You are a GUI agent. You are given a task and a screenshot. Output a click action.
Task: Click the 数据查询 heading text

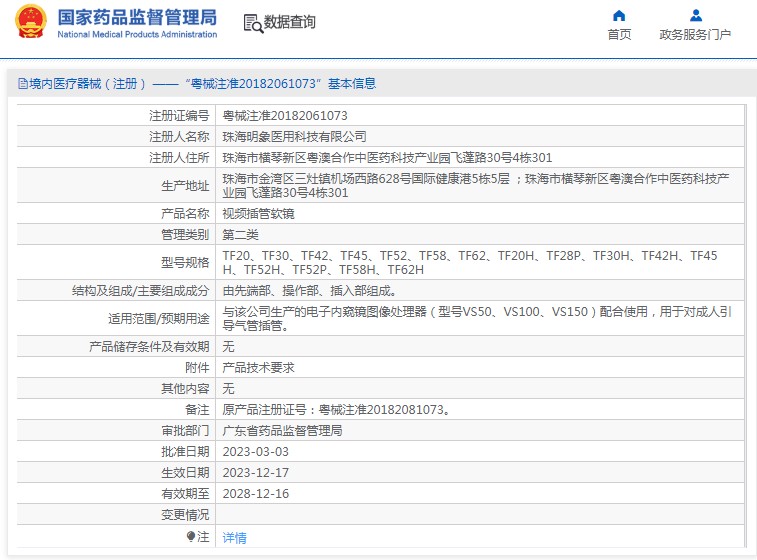(x=290, y=22)
